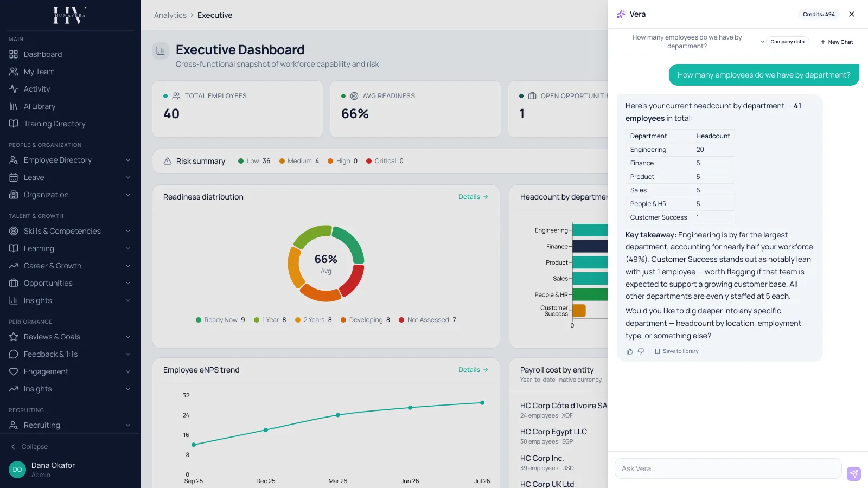Click the thumbs up icon under Vera's reply
868x488 pixels.
pos(630,351)
